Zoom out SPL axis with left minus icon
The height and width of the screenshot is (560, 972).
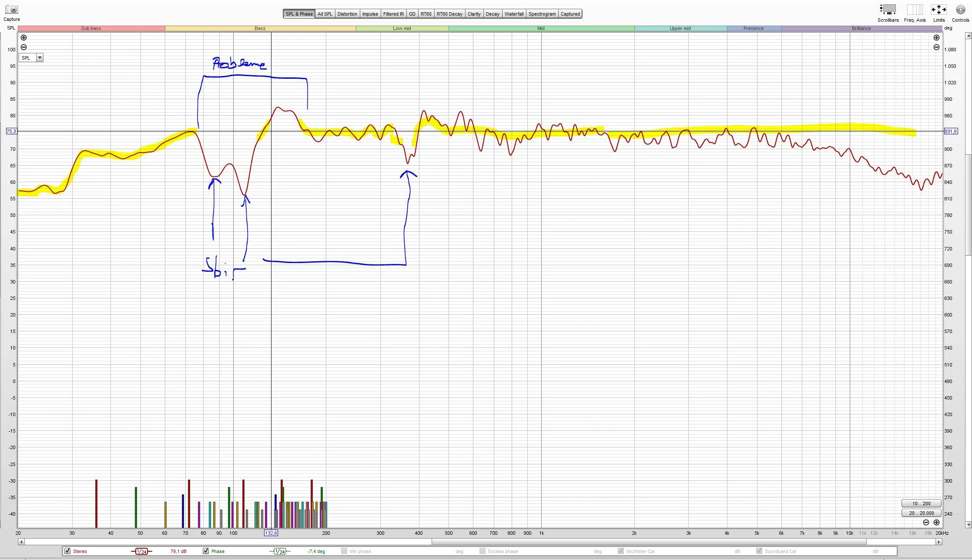(x=24, y=47)
